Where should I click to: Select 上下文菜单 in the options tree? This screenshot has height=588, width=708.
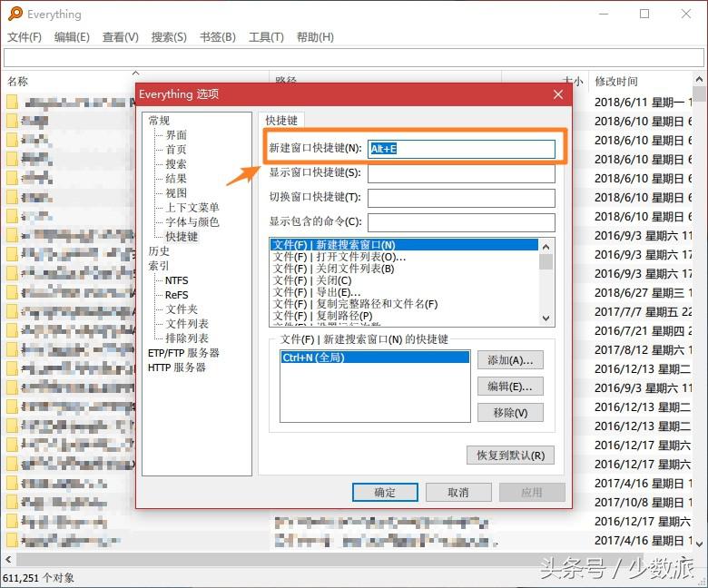pyautogui.click(x=192, y=207)
